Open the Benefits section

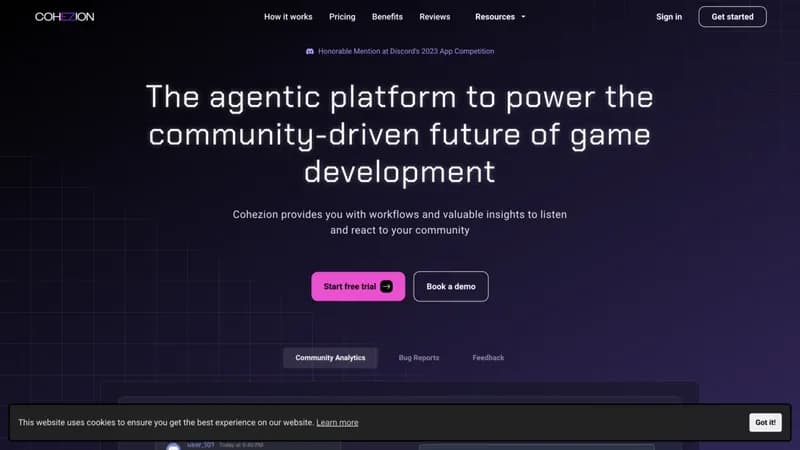pos(387,17)
